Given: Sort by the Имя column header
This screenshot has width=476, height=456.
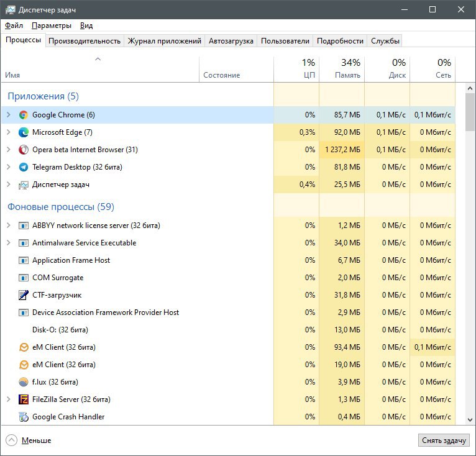Looking at the screenshot, I should coord(100,69).
